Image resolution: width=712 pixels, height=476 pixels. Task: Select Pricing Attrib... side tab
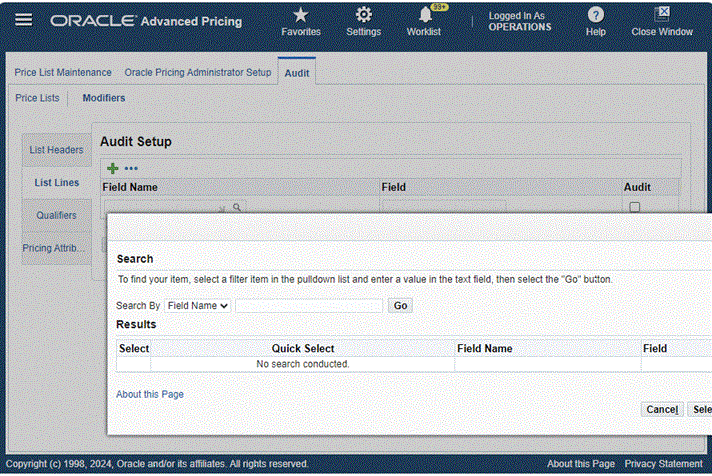click(x=57, y=248)
